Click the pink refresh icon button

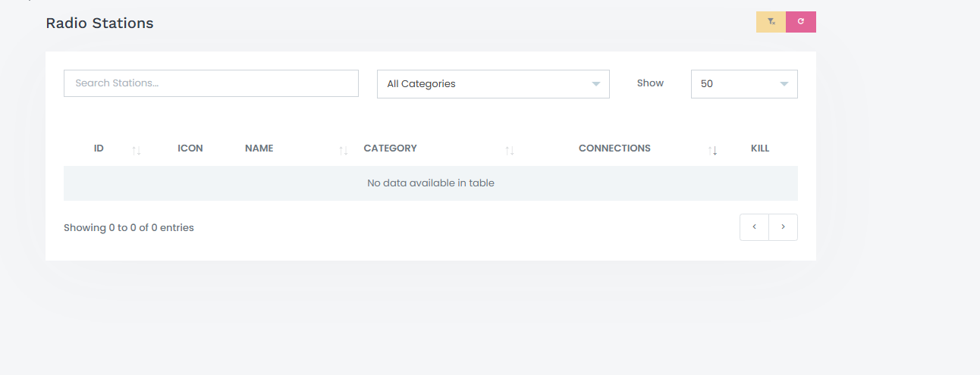801,22
